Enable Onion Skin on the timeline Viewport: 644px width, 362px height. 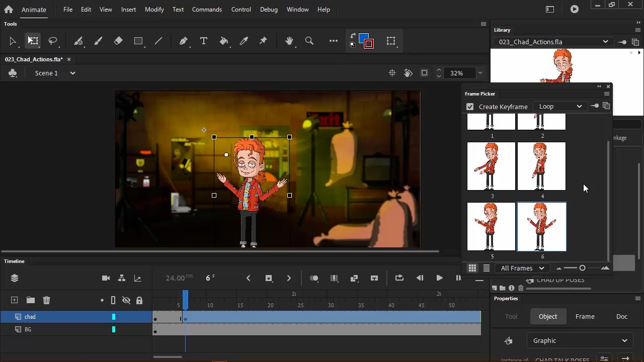pyautogui.click(x=314, y=278)
